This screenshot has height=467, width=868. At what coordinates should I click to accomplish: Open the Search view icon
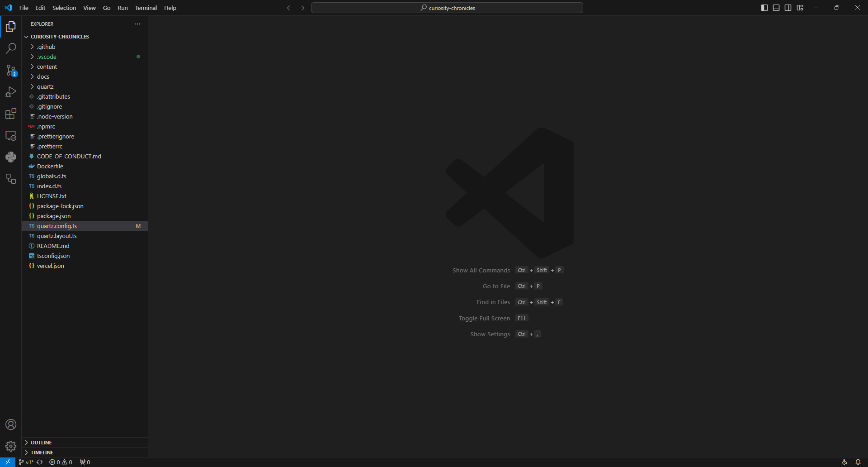pyautogui.click(x=11, y=48)
